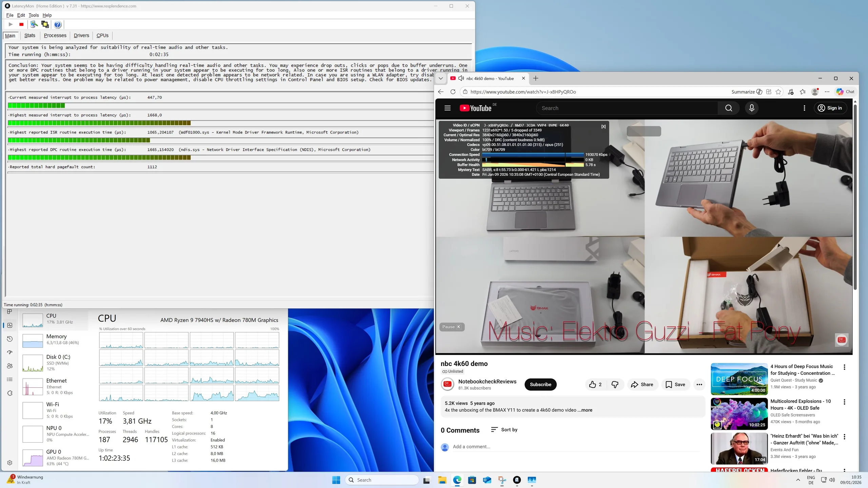The width and height of the screenshot is (868, 488).
Task: Close the stats for nerds overlay
Action: coord(603,126)
